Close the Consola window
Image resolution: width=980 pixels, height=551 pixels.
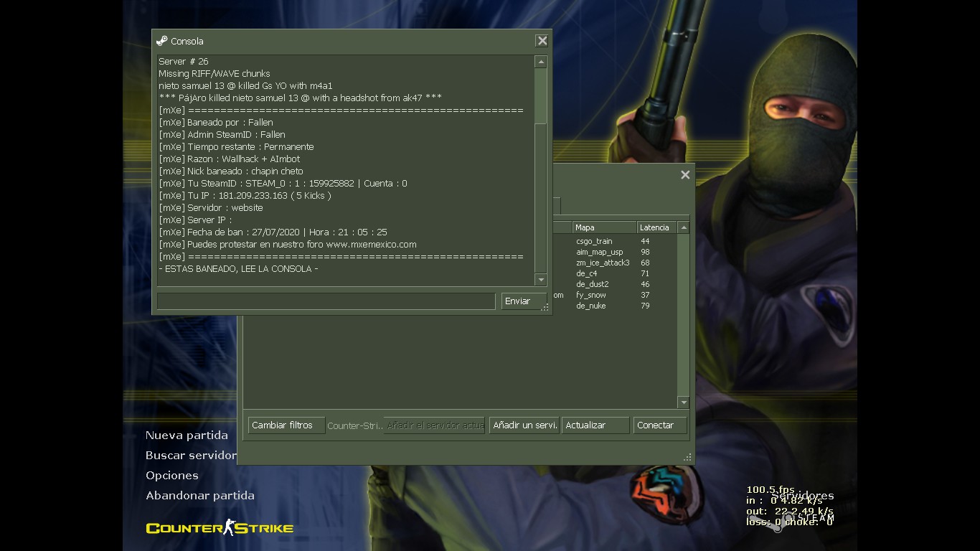(x=542, y=41)
